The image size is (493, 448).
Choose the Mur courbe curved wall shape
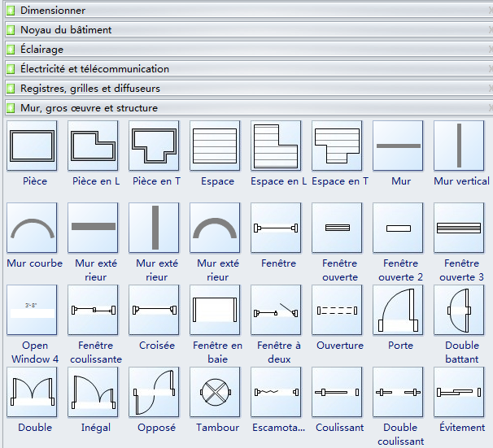[x=32, y=228]
